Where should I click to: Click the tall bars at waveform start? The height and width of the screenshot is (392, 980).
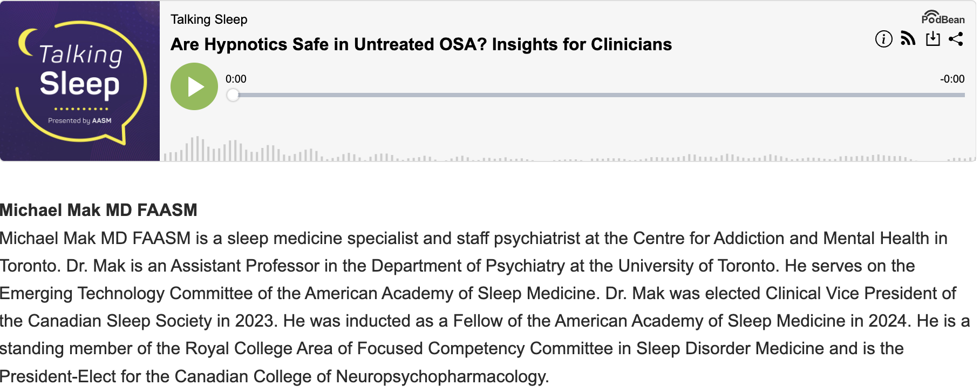point(198,149)
